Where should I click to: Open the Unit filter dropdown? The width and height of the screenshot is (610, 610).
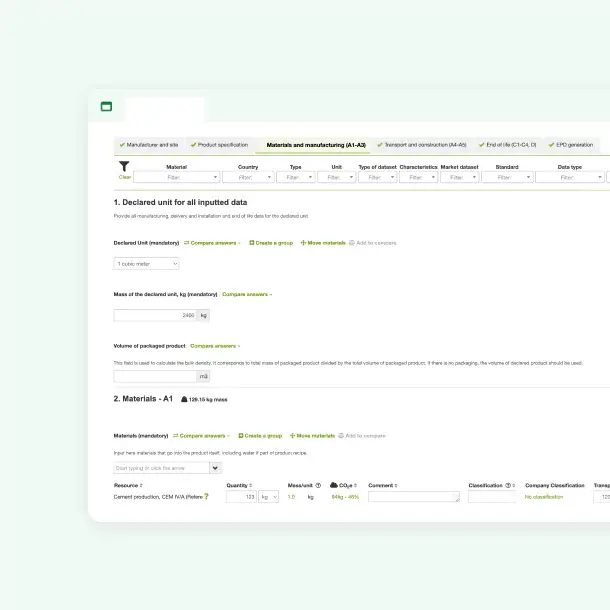(337, 177)
